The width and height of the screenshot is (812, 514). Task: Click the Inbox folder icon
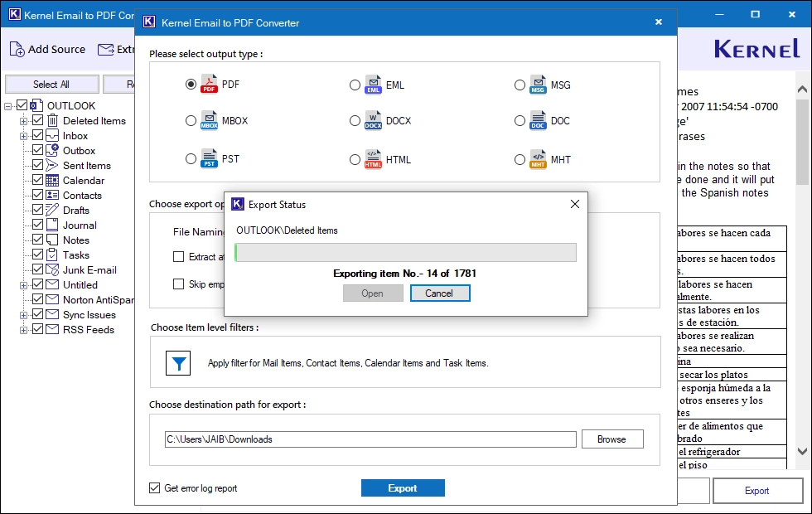(x=52, y=136)
